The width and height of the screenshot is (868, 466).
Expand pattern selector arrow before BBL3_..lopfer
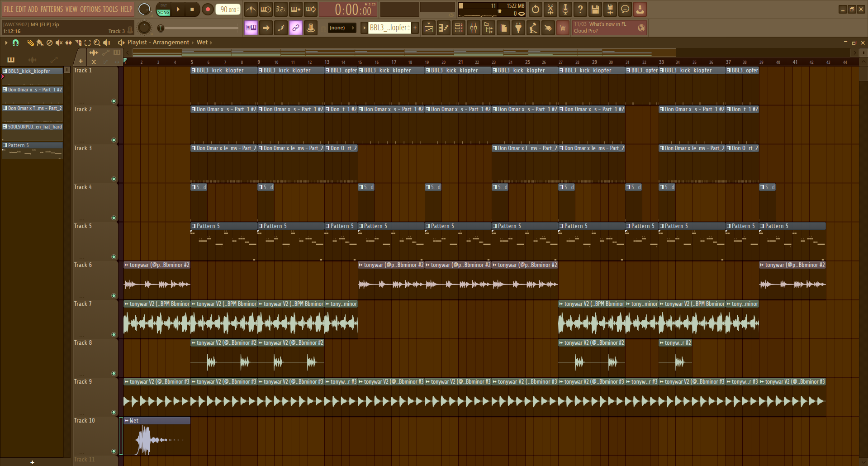point(364,28)
